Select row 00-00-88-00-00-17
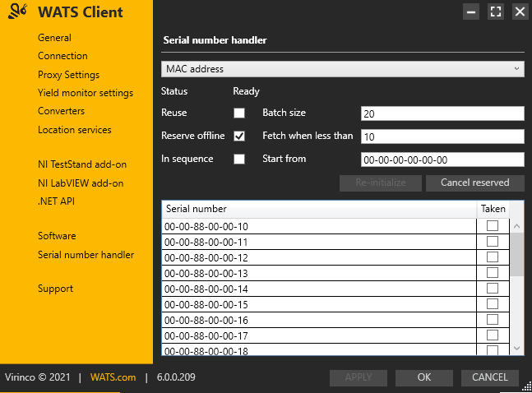The height and width of the screenshot is (393, 532). [319, 335]
